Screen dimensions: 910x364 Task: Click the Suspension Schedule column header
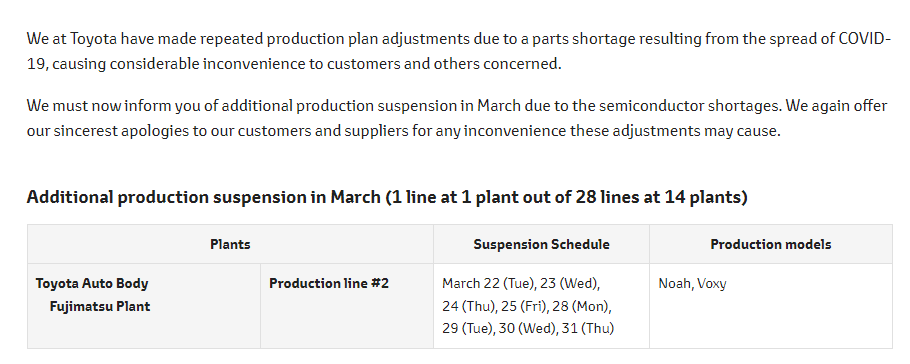pyautogui.click(x=541, y=244)
